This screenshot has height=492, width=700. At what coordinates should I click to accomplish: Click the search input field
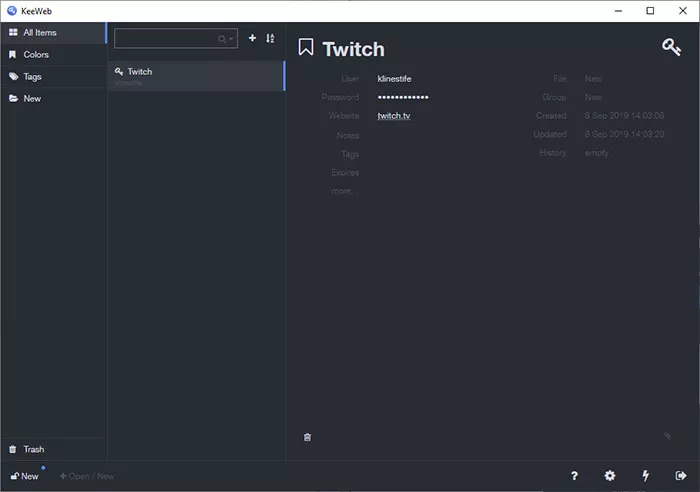pos(175,38)
